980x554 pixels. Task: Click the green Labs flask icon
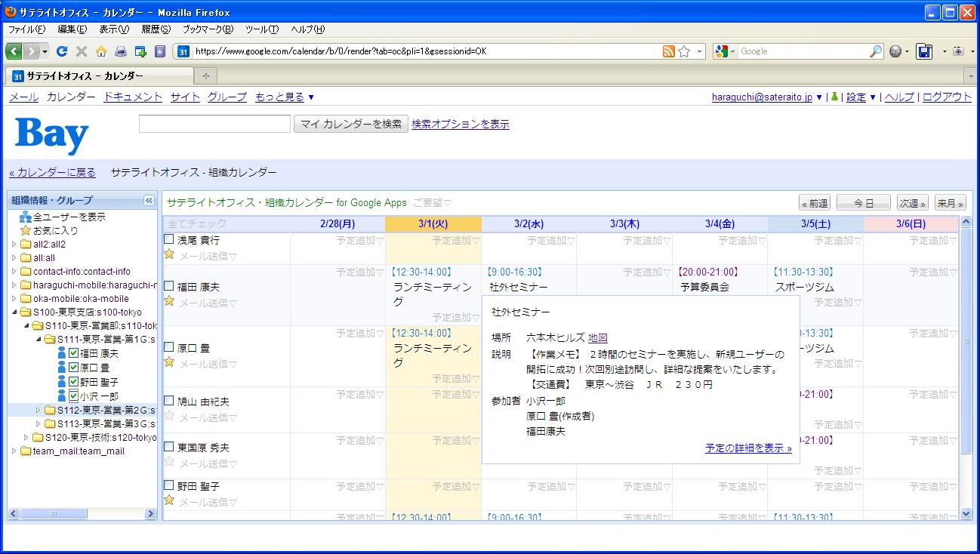tap(834, 97)
